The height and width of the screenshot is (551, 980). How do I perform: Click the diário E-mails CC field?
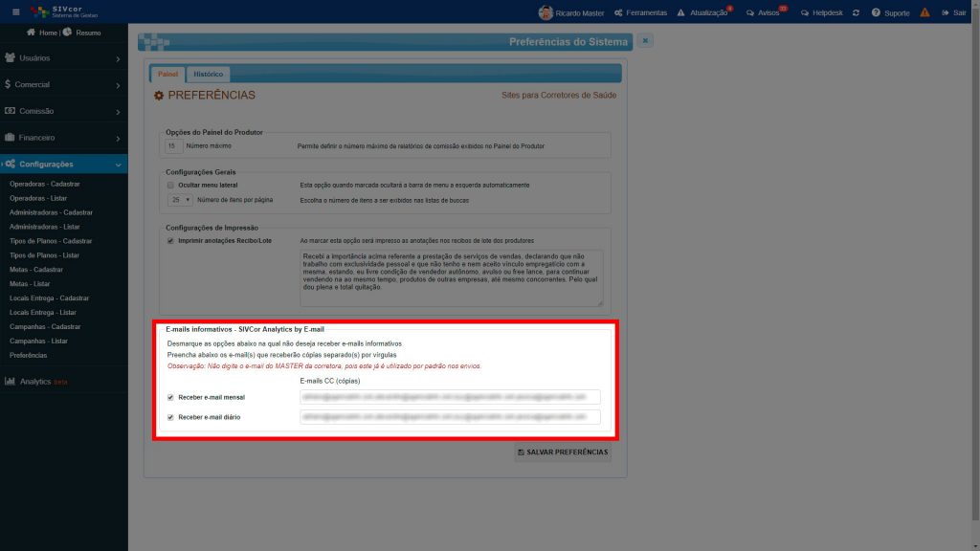(x=450, y=417)
